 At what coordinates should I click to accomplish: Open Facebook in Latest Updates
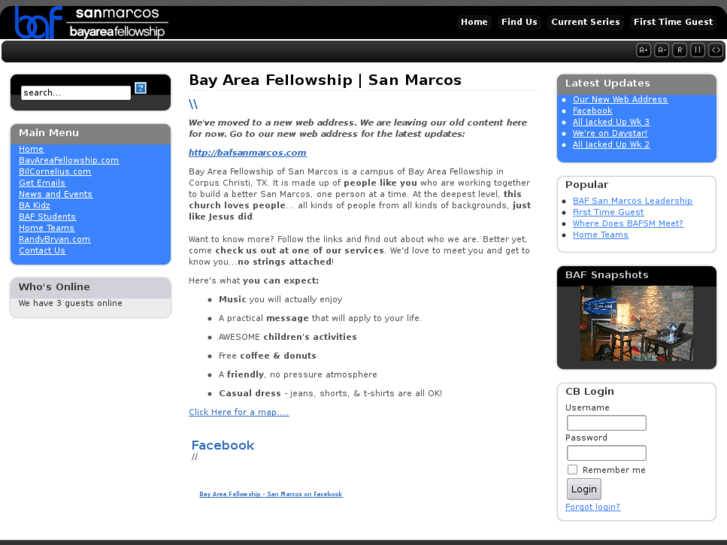(592, 110)
